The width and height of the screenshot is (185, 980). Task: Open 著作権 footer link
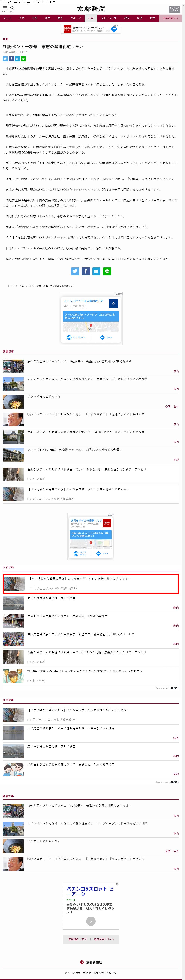(x=87, y=972)
